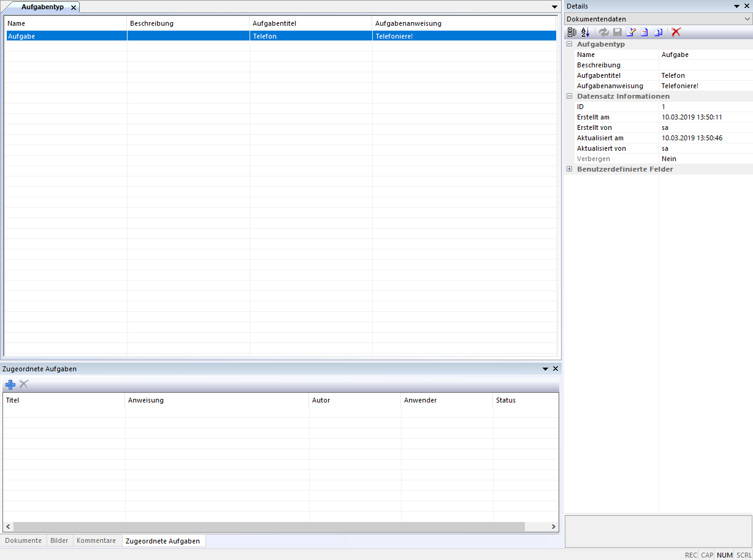Add assigned task with blue plus icon
753x560 pixels.
10,384
